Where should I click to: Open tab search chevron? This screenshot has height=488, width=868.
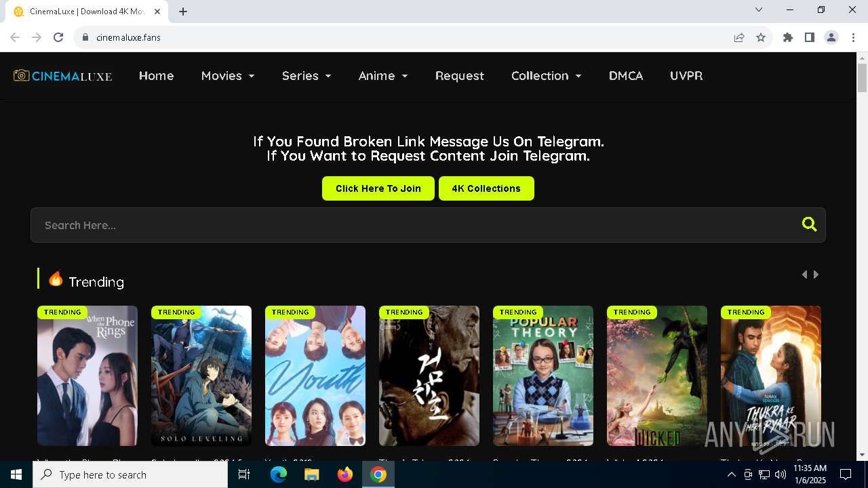click(759, 9)
